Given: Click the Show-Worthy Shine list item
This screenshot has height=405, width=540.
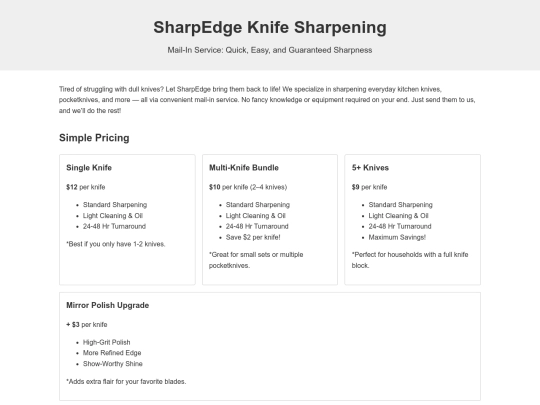Looking at the screenshot, I should tap(113, 364).
